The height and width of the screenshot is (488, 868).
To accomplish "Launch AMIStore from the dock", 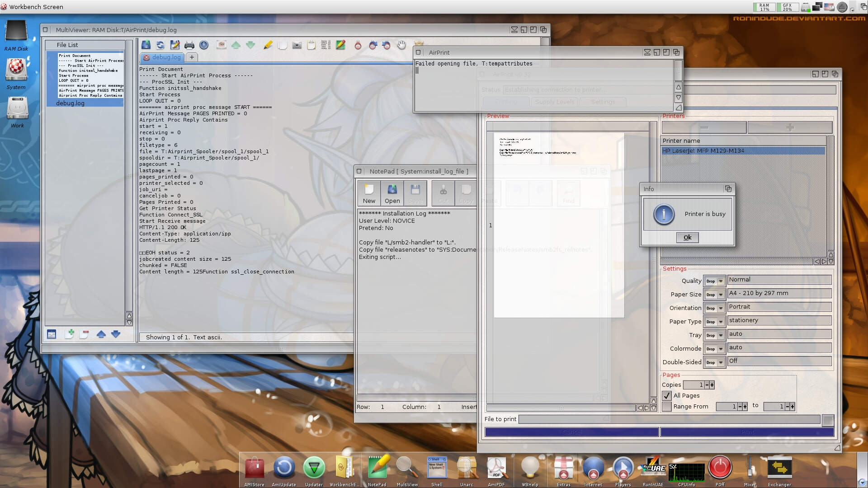I will pyautogui.click(x=254, y=471).
